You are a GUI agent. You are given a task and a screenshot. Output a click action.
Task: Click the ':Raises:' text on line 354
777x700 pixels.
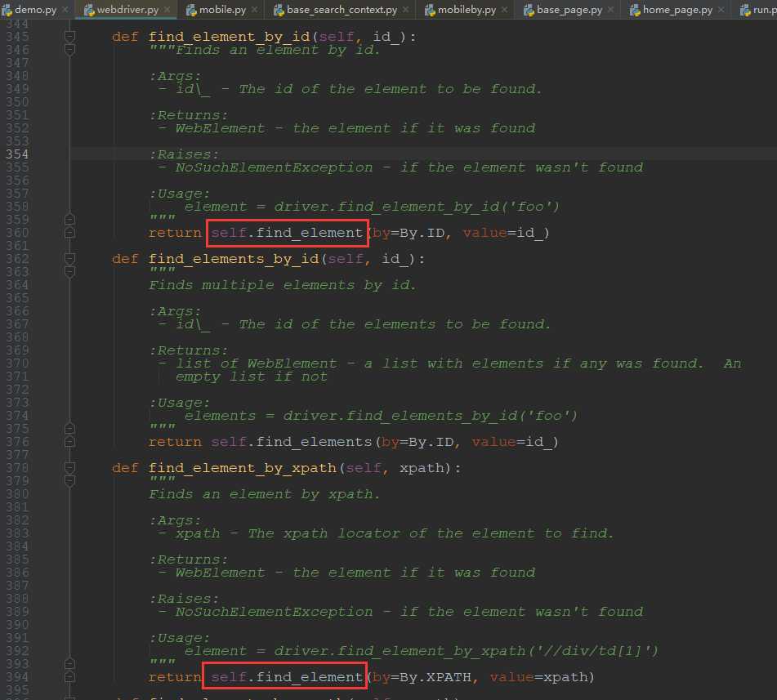[x=184, y=154]
